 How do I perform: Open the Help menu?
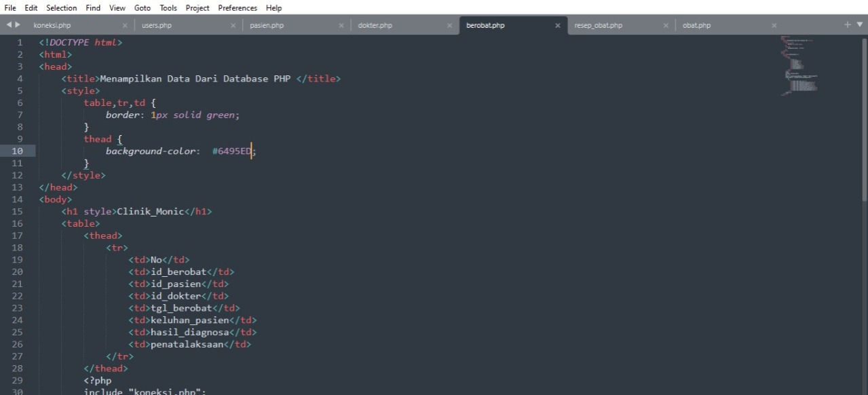pyautogui.click(x=273, y=8)
